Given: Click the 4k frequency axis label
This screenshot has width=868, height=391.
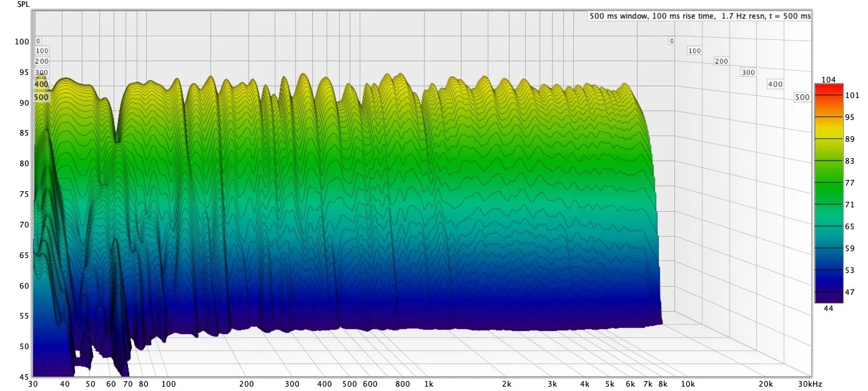Looking at the screenshot, I should pos(584,384).
